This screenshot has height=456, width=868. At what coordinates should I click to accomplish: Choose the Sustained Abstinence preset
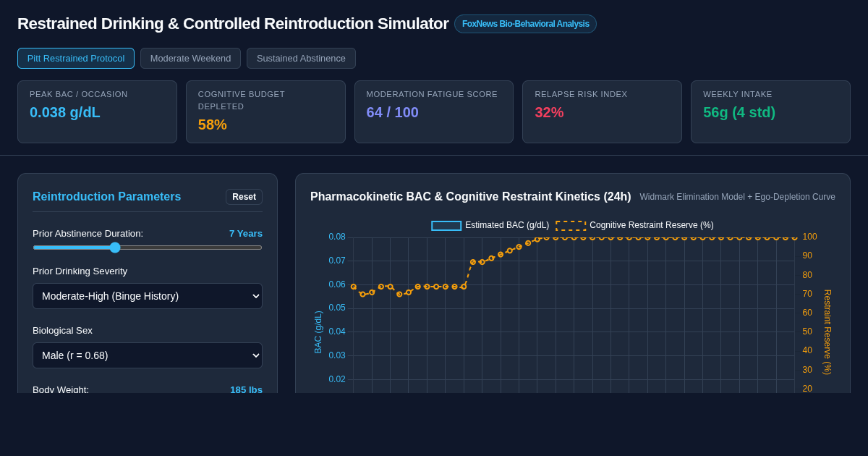pyautogui.click(x=301, y=58)
